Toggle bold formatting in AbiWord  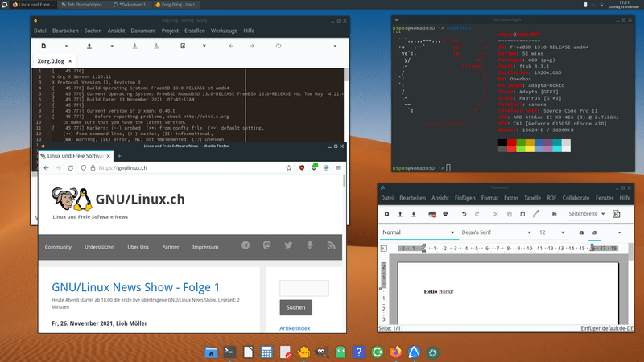(x=581, y=232)
